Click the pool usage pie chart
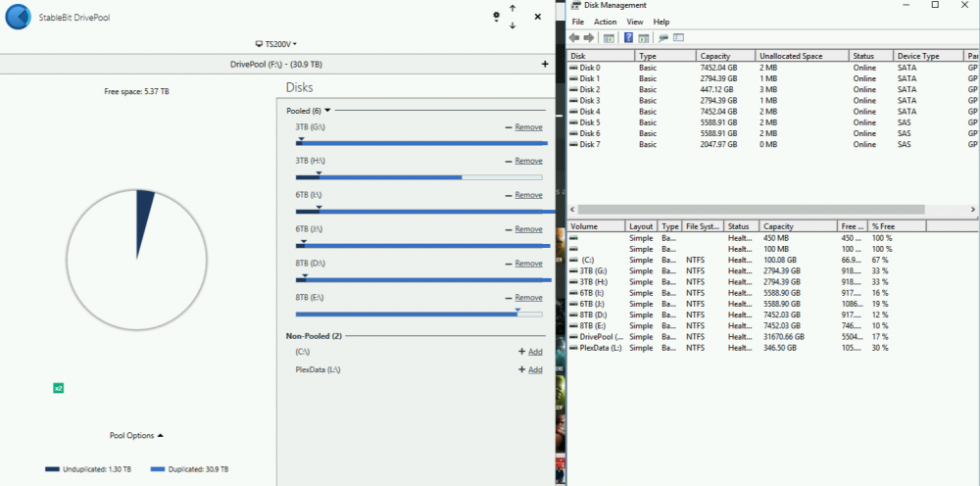Viewport: 980px width, 486px height. pyautogui.click(x=136, y=259)
